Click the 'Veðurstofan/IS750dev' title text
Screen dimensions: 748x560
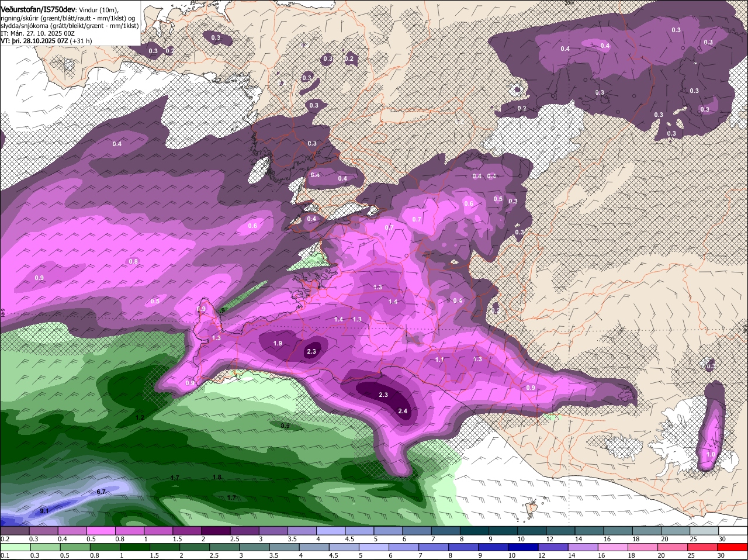coord(38,10)
